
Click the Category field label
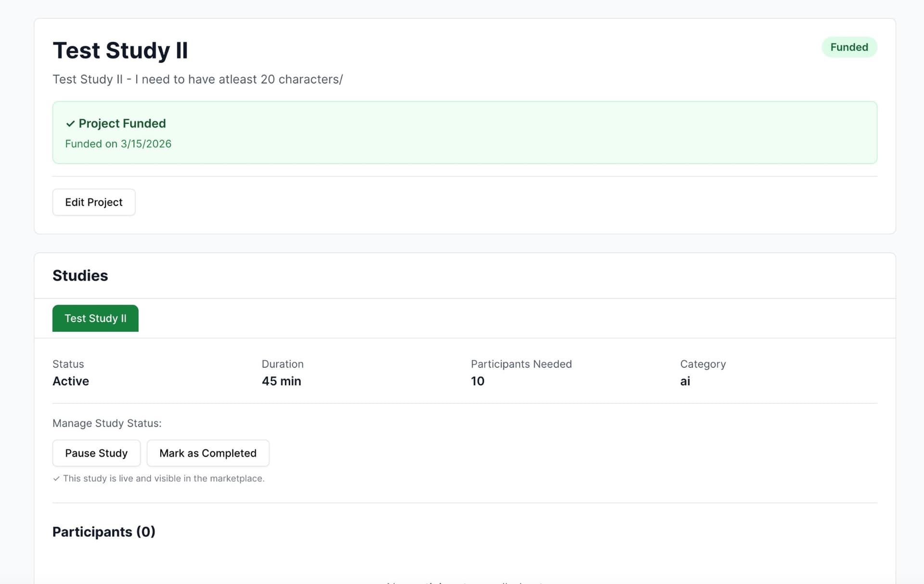[x=703, y=364]
